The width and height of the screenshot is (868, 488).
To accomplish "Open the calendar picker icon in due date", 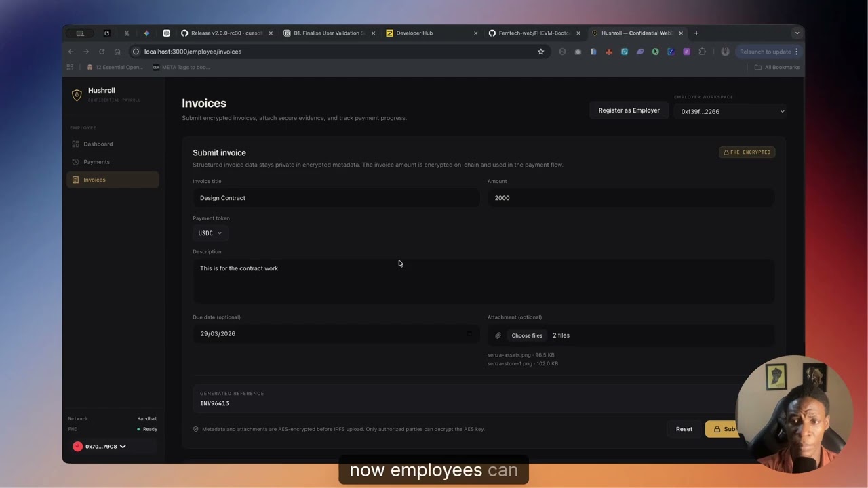I will coord(469,334).
